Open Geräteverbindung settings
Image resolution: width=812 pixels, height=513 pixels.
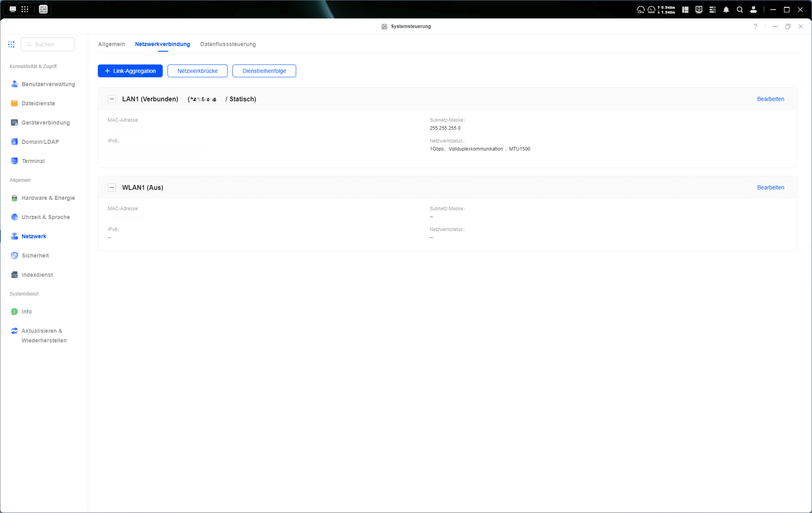45,123
